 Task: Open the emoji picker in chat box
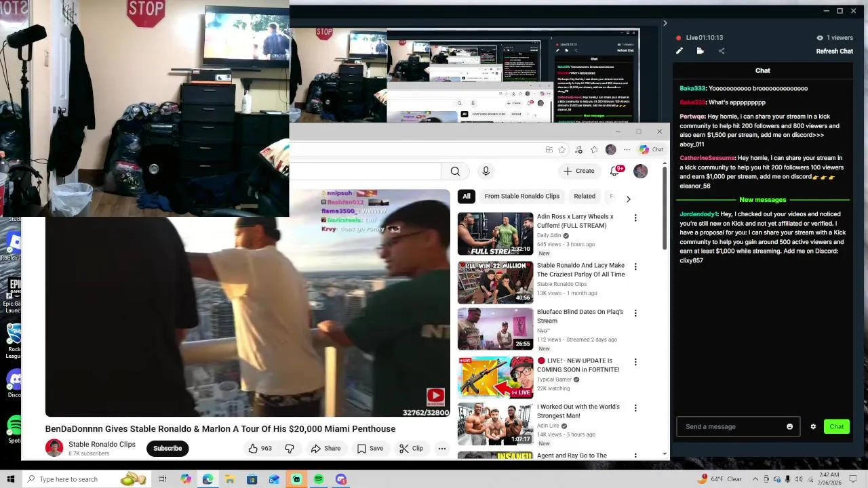789,426
